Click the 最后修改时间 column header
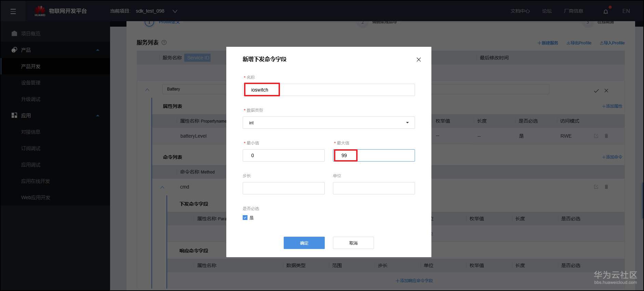Viewport: 644px width, 291px height. [x=494, y=58]
